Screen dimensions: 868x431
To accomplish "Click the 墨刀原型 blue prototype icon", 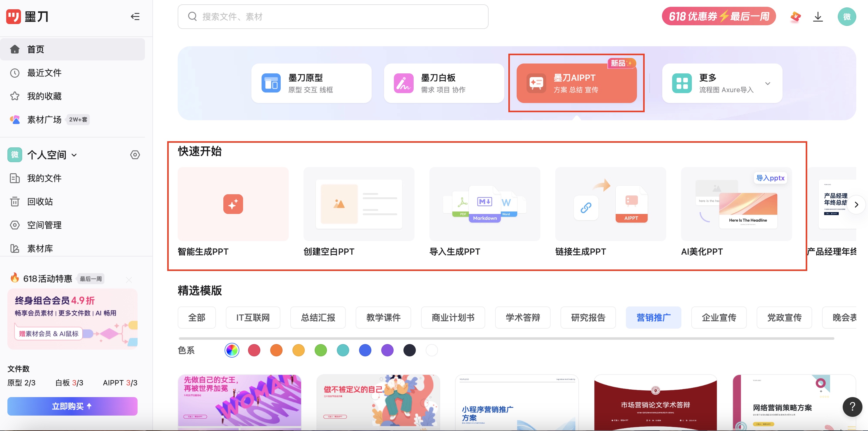I will point(271,83).
